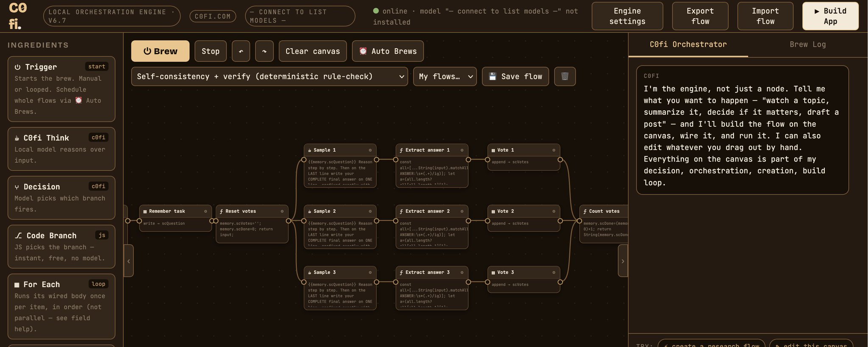This screenshot has height=347, width=868.
Task: Open settings icon on Remember task node
Action: click(x=206, y=211)
